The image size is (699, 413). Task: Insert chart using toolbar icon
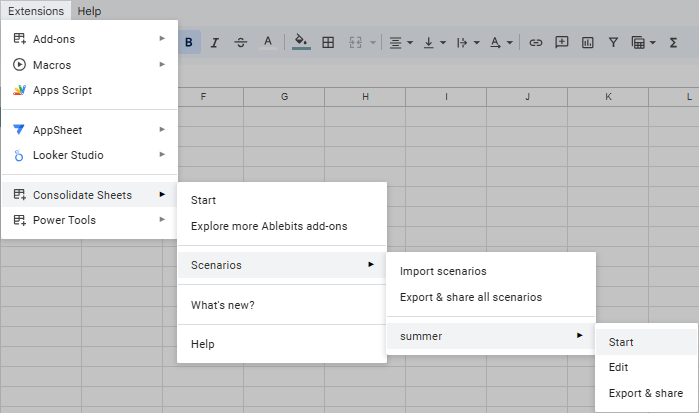[588, 42]
